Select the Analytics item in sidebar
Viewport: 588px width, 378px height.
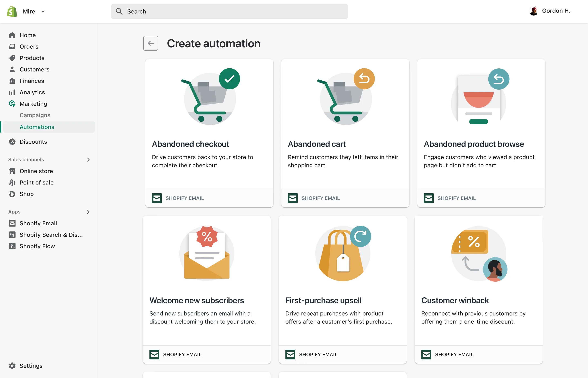tap(32, 92)
